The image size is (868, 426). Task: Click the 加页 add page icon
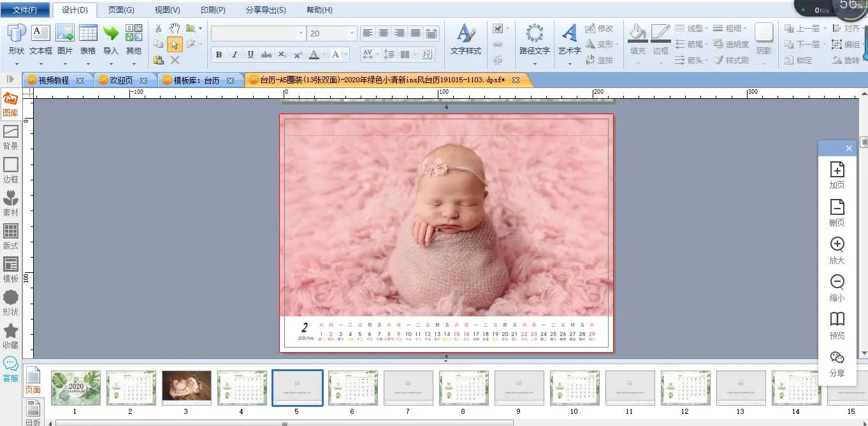(x=837, y=175)
